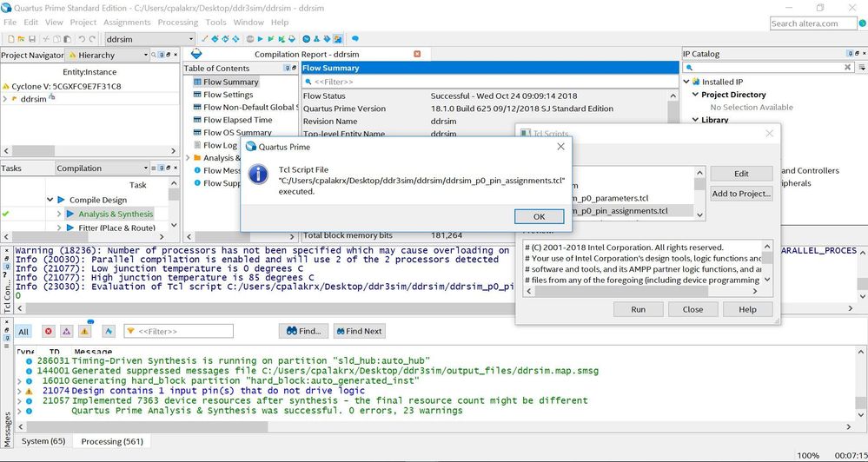Close the Compilation Report tab with red X
Screen dimensions: 868x462
pyautogui.click(x=417, y=54)
